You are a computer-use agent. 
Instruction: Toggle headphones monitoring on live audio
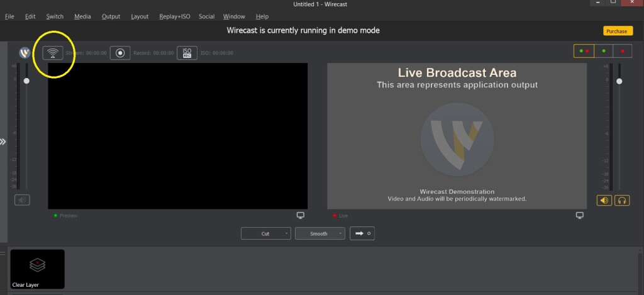623,201
